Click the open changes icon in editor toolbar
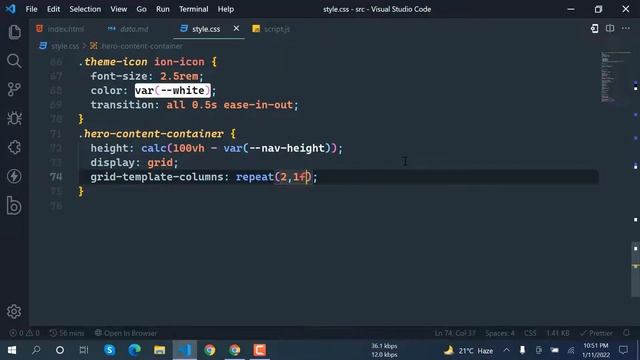The image size is (640, 360). click(x=595, y=29)
